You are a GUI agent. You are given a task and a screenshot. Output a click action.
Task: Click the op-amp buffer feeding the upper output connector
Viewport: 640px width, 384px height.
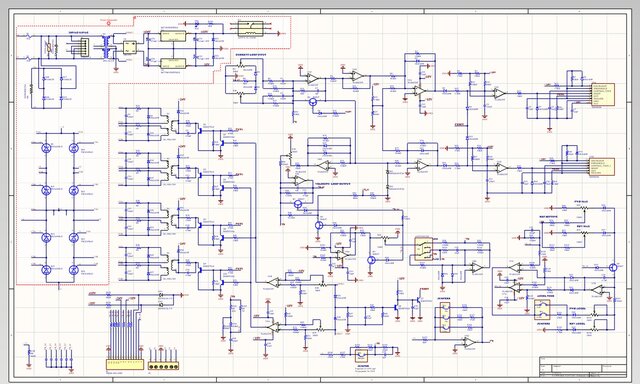(x=500, y=93)
